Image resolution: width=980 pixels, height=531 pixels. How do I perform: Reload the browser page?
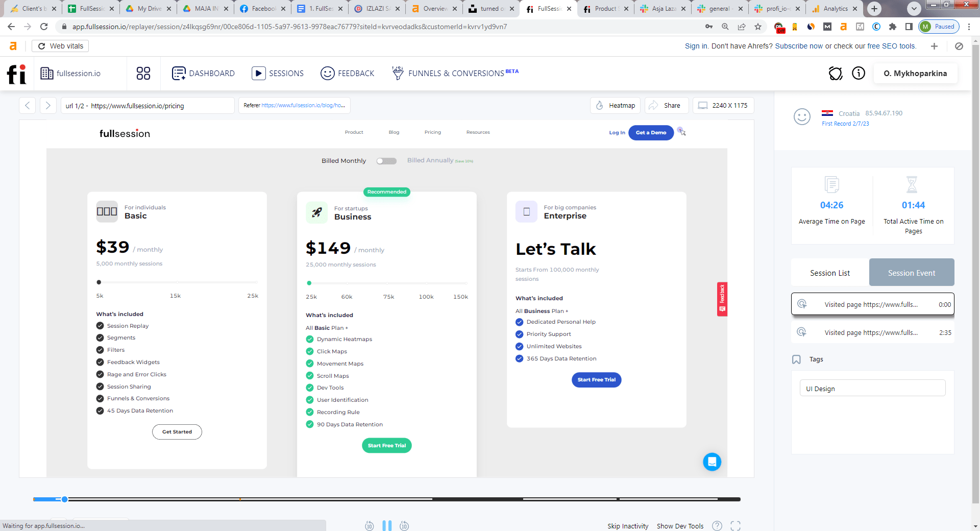(x=44, y=27)
